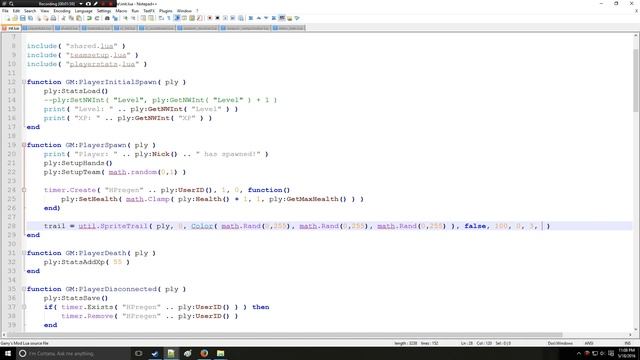Open the Settings menu
Screen dimensions: 640x360
pos(104,11)
